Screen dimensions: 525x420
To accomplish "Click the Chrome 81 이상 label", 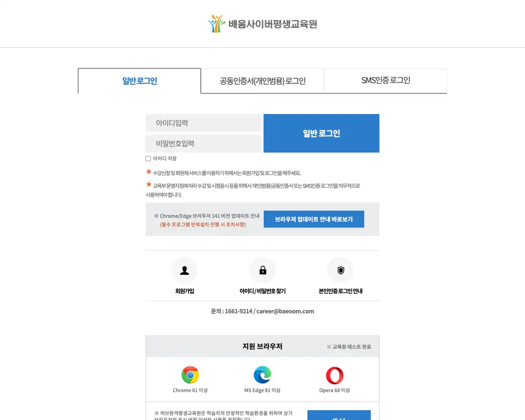I will point(190,390).
